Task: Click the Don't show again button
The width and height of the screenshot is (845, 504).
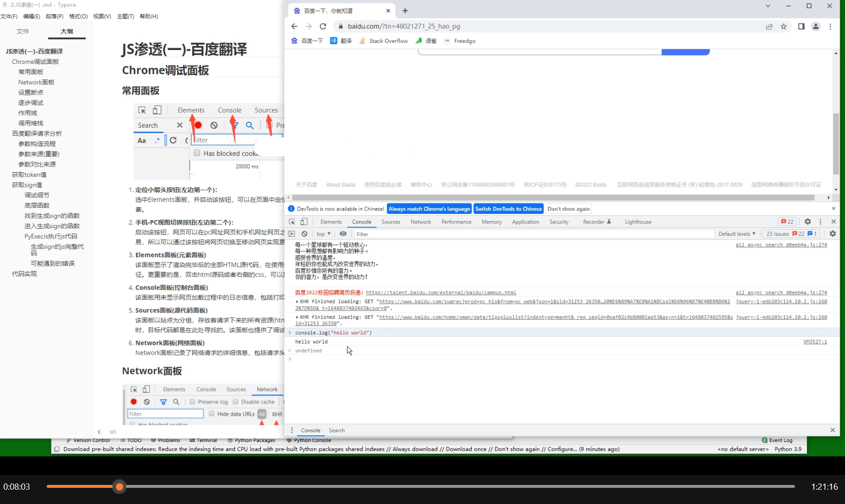Action: tap(569, 209)
